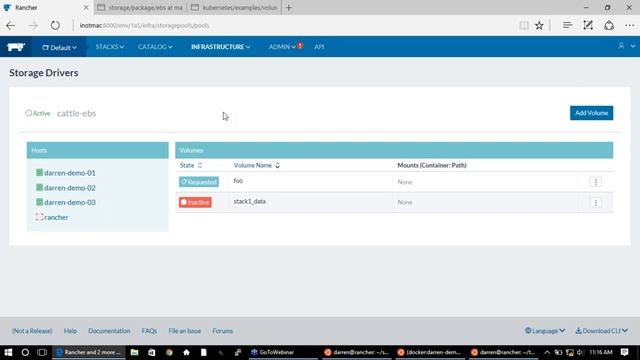640x360 pixels.
Task: Open the Windows Start menu
Action: (x=8, y=352)
